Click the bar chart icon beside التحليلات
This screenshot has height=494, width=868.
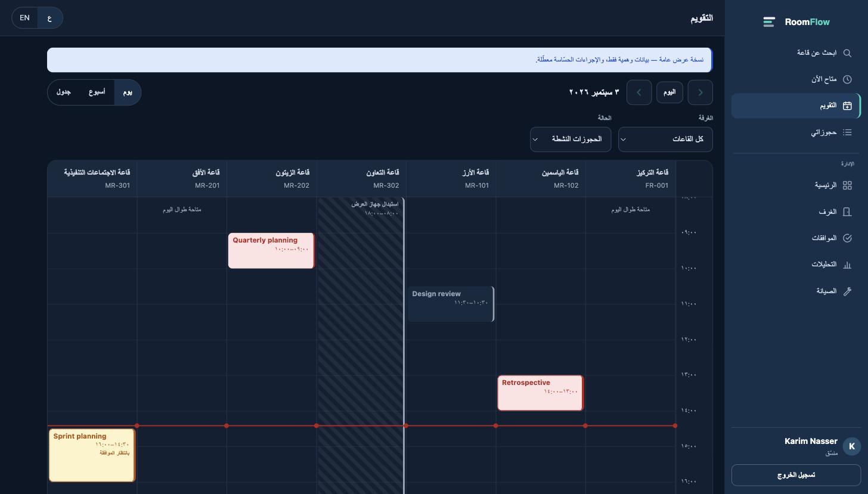click(847, 265)
